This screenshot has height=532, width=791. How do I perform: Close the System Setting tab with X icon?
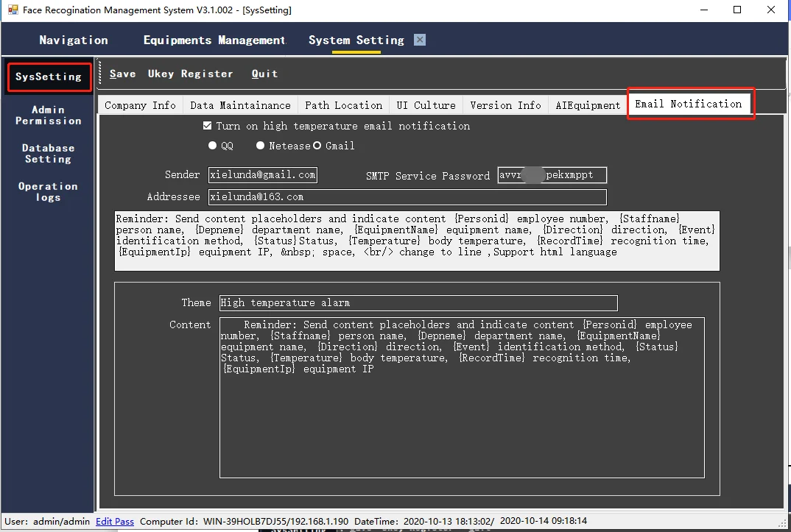click(x=420, y=40)
